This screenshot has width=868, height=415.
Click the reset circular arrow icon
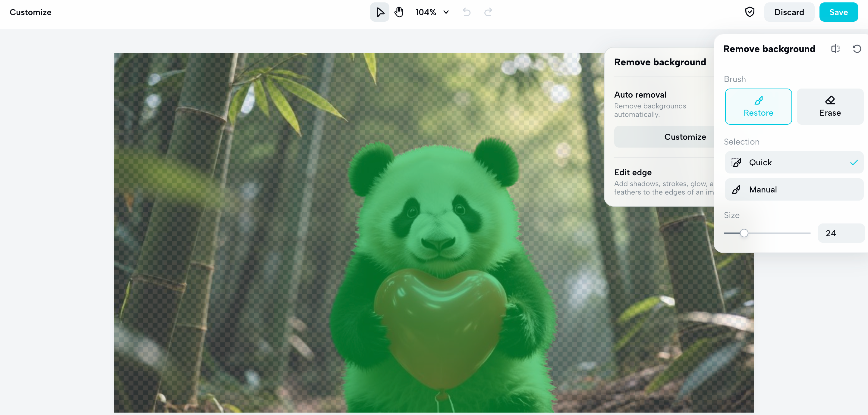click(x=857, y=49)
